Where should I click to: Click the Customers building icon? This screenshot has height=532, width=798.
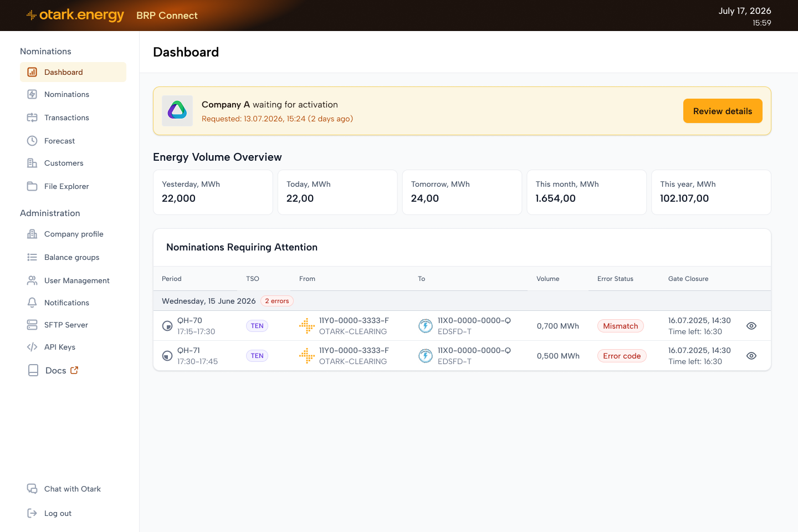tap(32, 163)
